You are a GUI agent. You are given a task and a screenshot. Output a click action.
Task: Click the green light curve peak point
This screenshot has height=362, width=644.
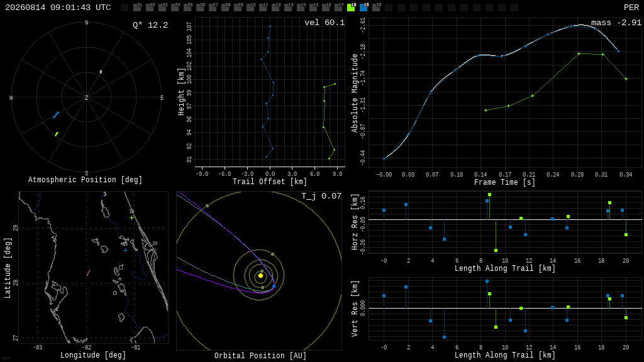tap(579, 54)
